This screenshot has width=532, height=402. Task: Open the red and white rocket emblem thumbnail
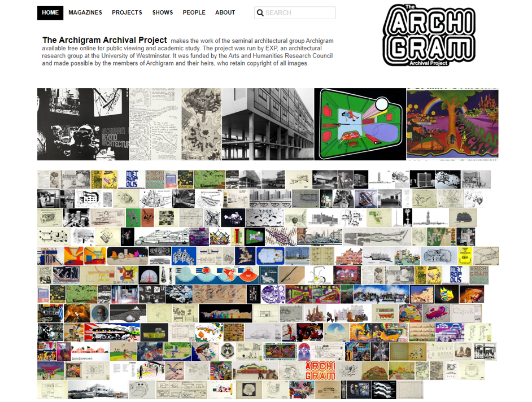tap(304, 351)
